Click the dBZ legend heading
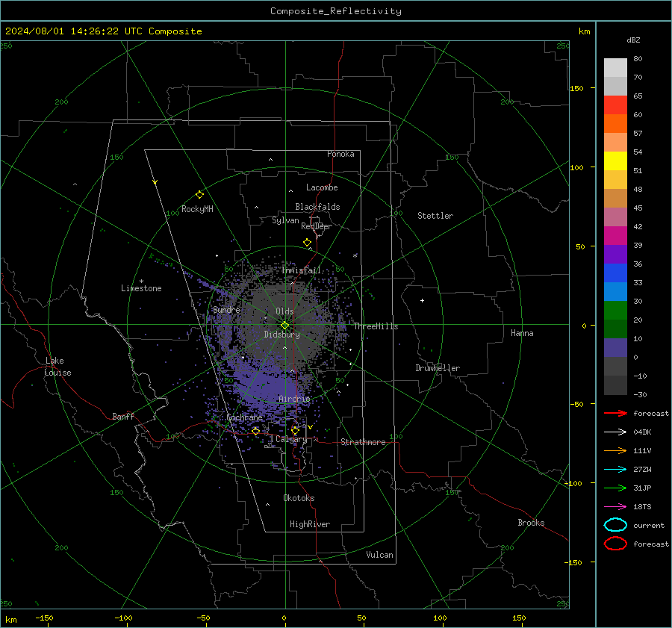 click(633, 40)
